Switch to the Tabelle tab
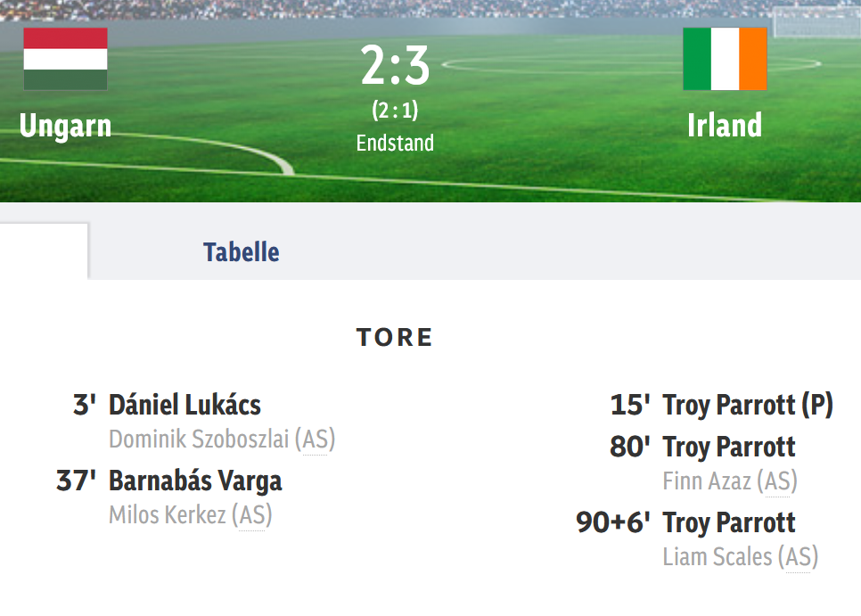 [x=241, y=252]
